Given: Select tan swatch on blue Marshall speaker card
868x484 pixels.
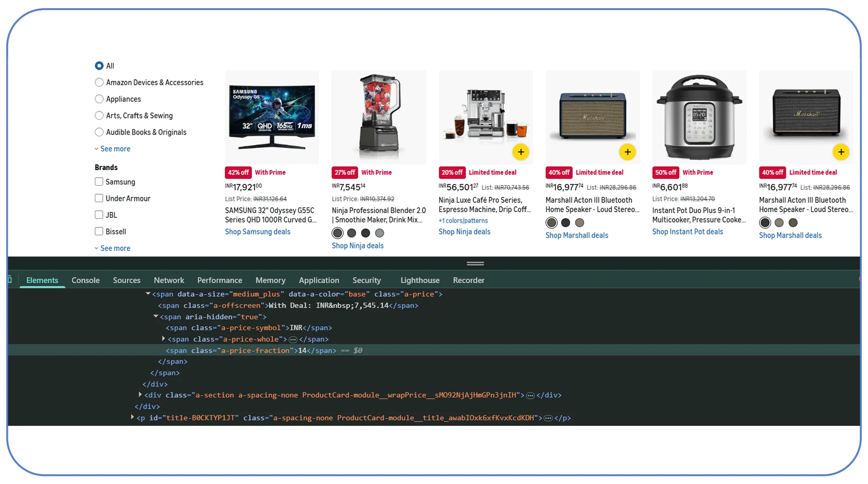Looking at the screenshot, I should (579, 222).
